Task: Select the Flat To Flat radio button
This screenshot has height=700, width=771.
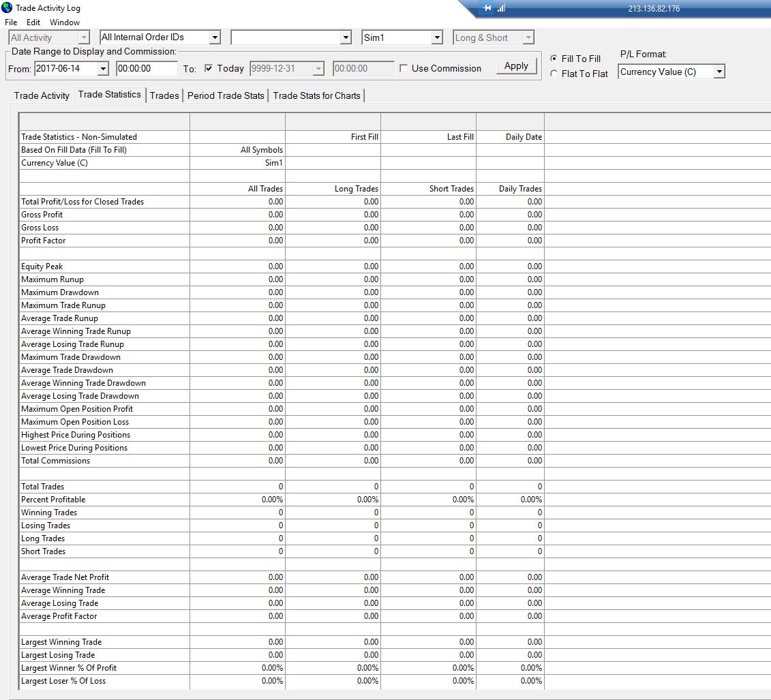Action: coord(554,74)
